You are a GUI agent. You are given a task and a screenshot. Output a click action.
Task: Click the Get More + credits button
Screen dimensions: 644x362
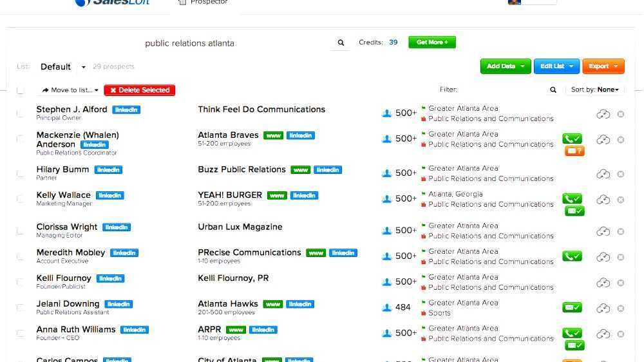click(432, 43)
